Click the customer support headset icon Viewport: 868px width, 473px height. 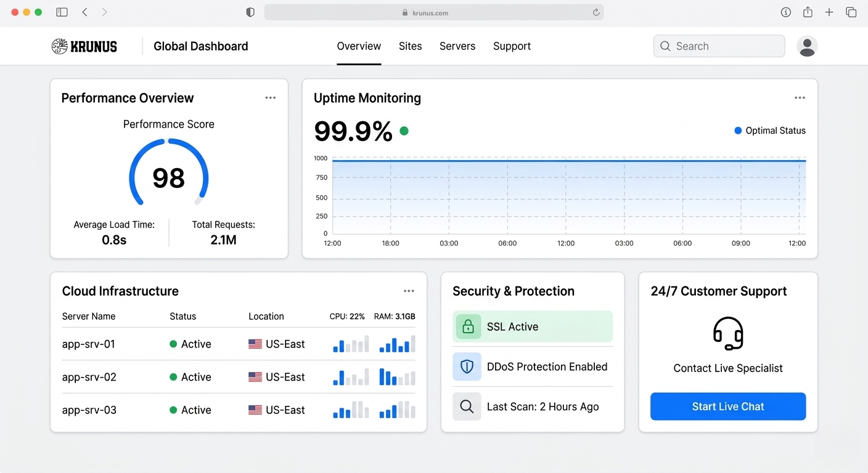[x=728, y=333]
